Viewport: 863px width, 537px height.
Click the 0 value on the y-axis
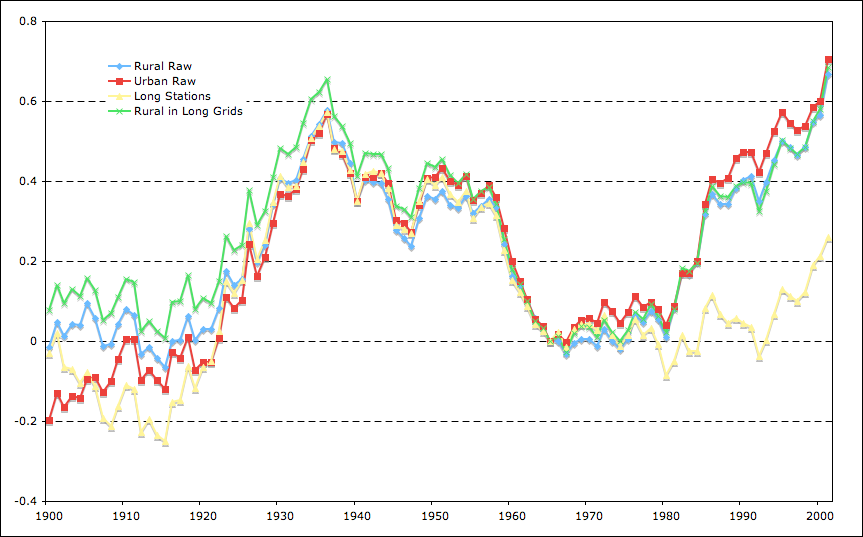(33, 341)
